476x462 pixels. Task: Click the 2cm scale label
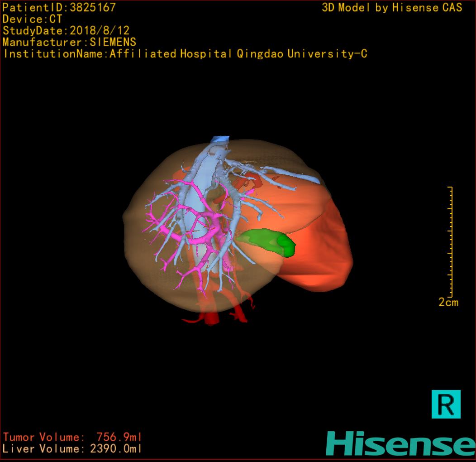coord(448,302)
